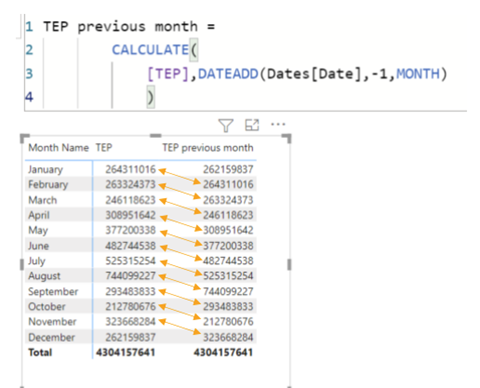Click September TEP value 293483833
Image resolution: width=480 pixels, height=388 pixels.
tap(130, 291)
